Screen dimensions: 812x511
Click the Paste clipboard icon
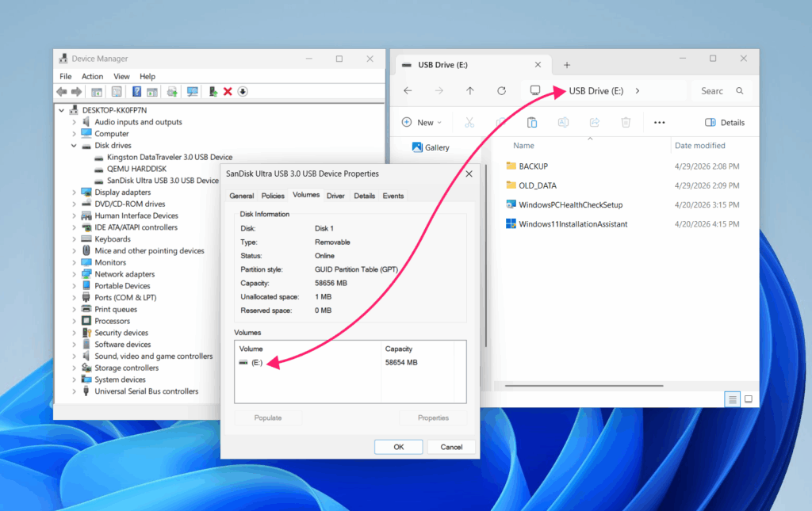[x=532, y=123]
